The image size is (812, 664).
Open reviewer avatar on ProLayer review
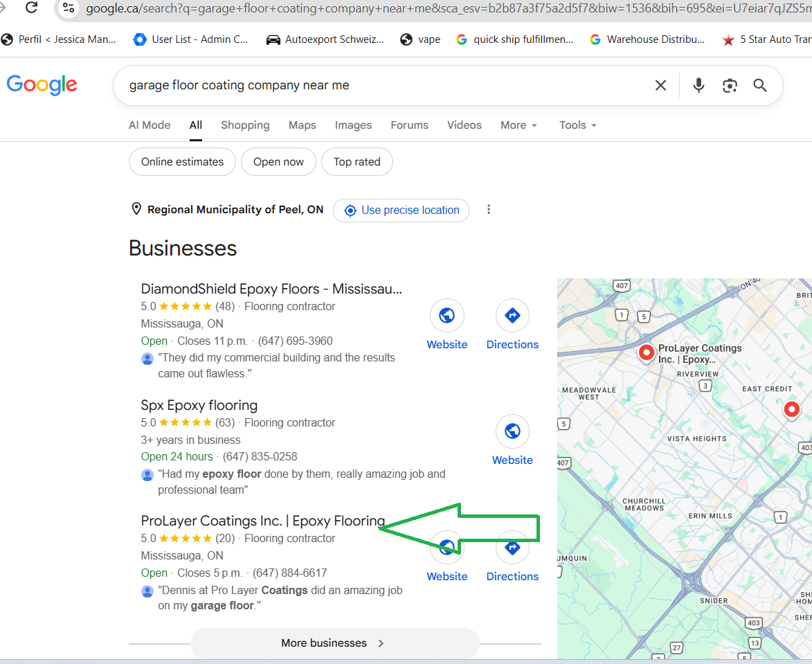(x=147, y=591)
